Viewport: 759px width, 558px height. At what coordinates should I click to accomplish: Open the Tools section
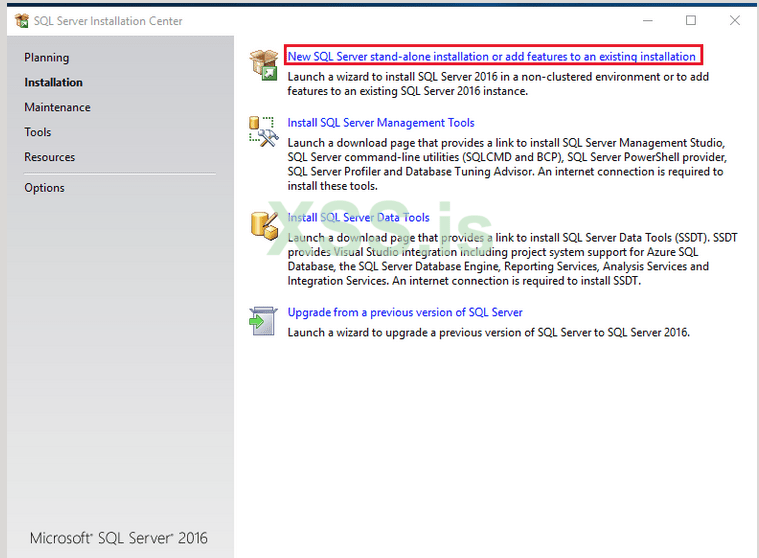click(x=37, y=132)
